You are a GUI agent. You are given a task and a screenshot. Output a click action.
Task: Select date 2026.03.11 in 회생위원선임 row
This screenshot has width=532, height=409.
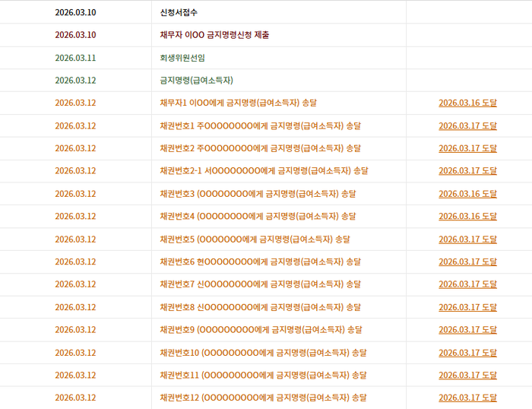point(75,58)
